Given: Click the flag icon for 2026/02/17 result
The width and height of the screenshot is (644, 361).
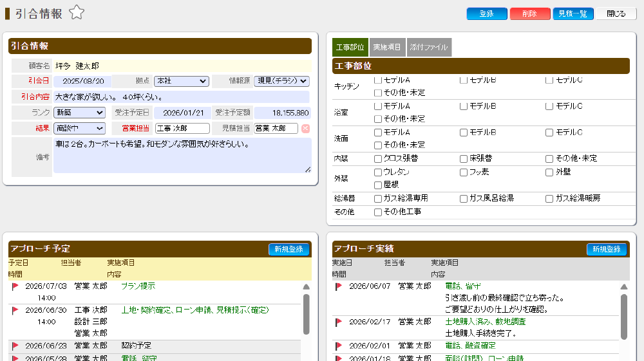Looking at the screenshot, I should 339,322.
